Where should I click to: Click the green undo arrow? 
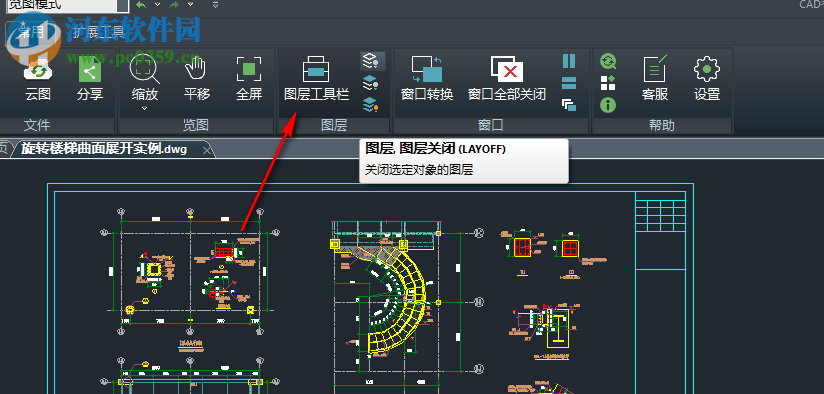pyautogui.click(x=141, y=5)
